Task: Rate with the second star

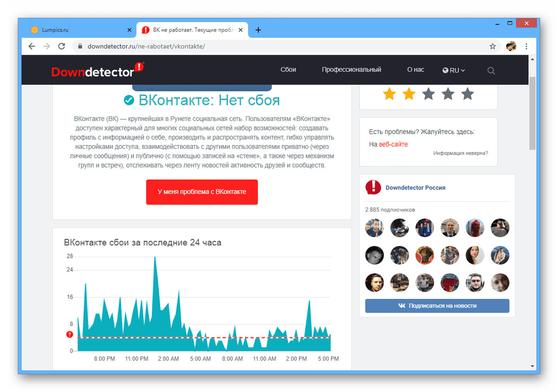Action: (409, 94)
